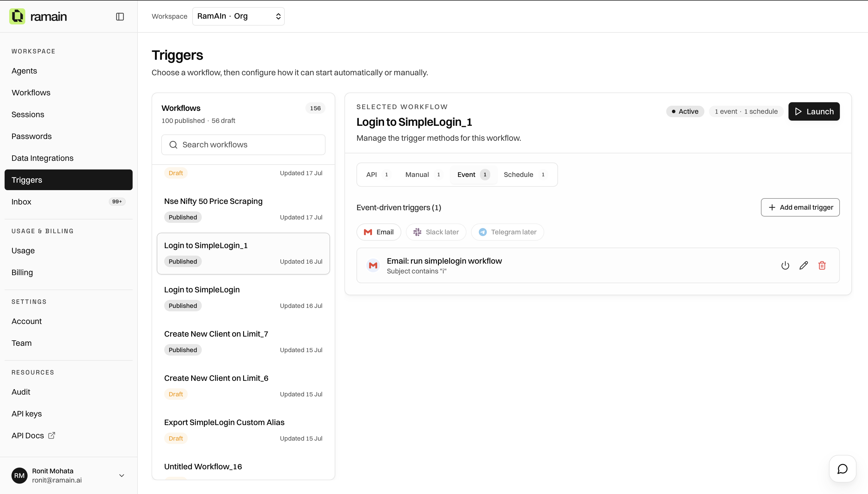The width and height of the screenshot is (868, 494).
Task: Edit the email trigger with pencil
Action: tap(804, 265)
